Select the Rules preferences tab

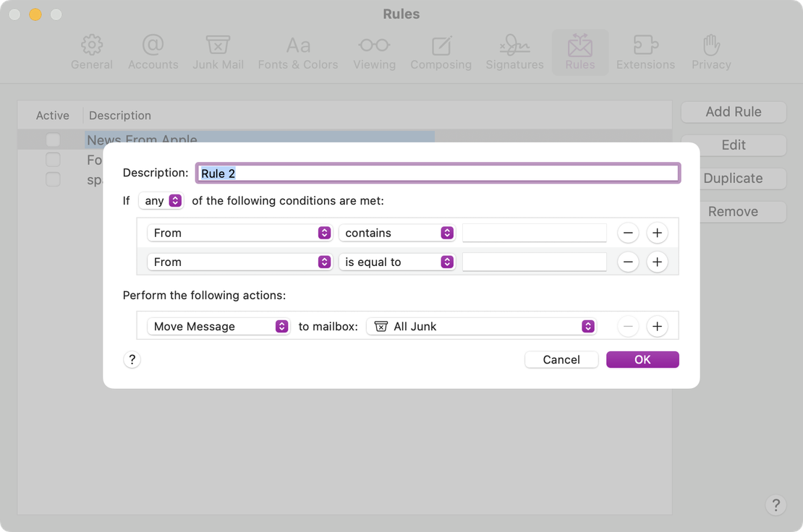pos(580,52)
